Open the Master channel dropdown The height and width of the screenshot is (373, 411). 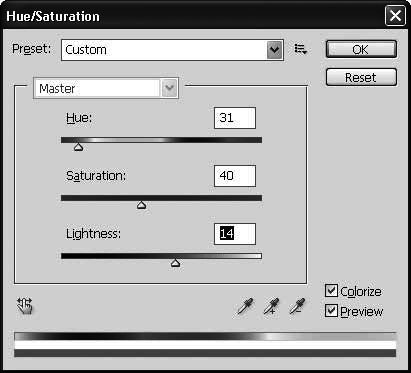[x=106, y=88]
